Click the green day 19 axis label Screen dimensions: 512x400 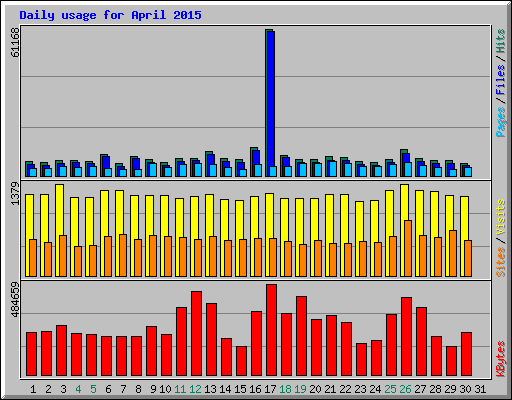300,389
